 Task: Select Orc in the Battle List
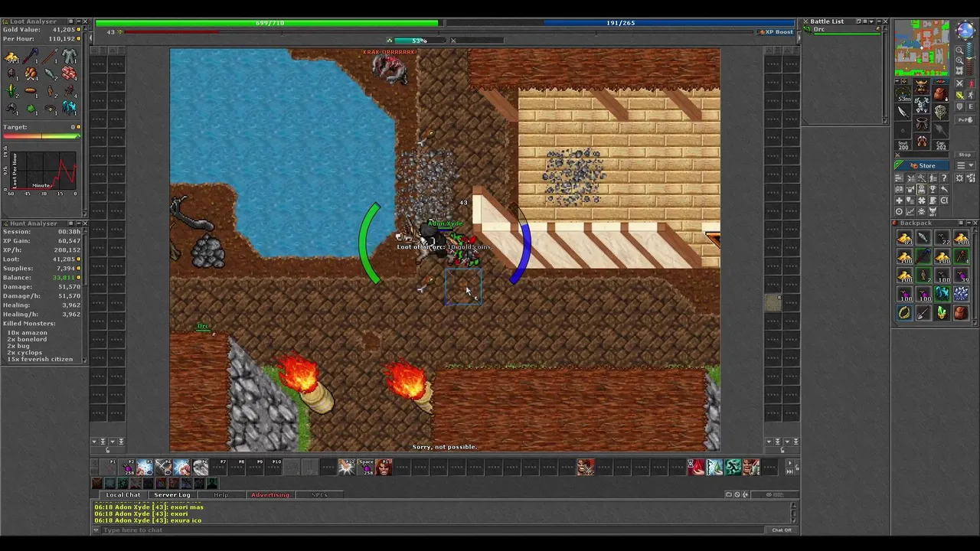point(842,31)
